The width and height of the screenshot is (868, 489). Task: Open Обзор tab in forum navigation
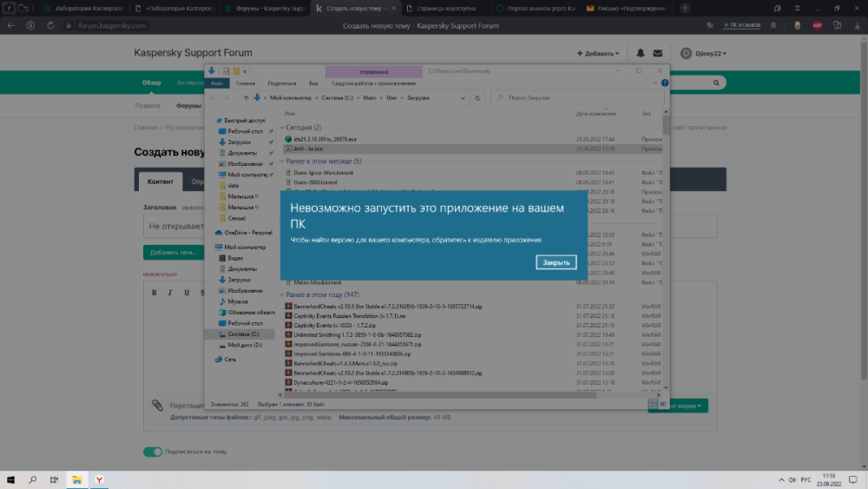(x=151, y=83)
